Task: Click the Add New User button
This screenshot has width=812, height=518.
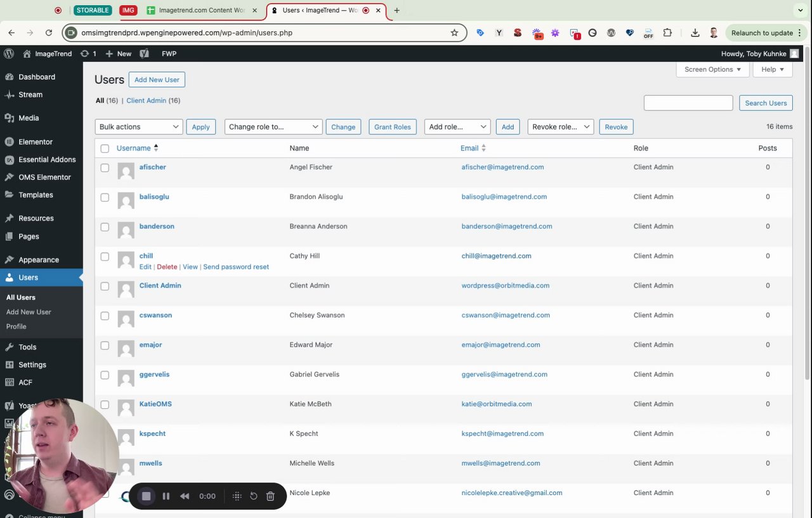Action: coord(157,79)
